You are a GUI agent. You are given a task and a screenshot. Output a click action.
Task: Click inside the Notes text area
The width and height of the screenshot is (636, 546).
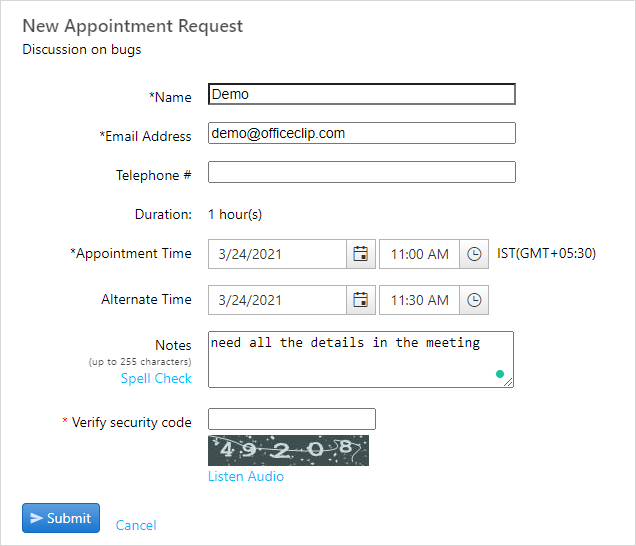pos(361,359)
